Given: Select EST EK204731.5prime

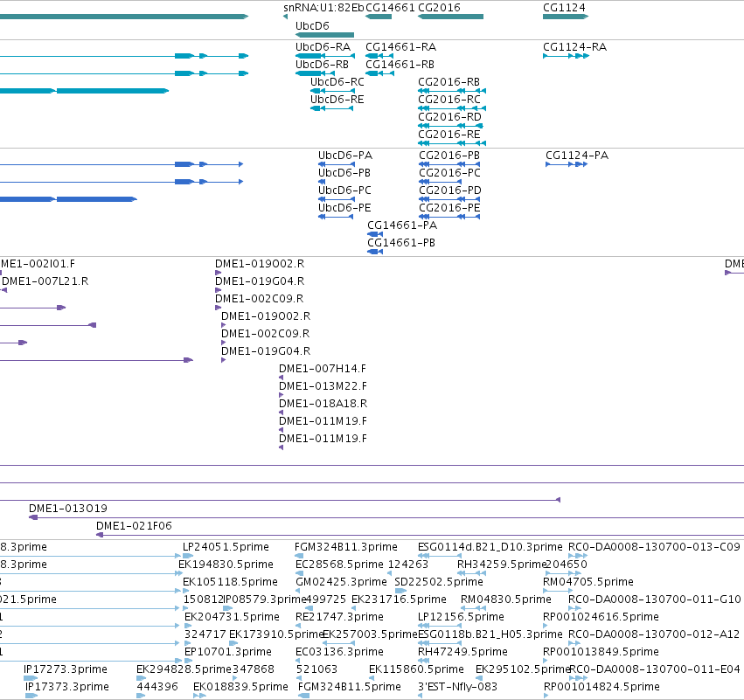Looking at the screenshot, I should tap(188, 626).
